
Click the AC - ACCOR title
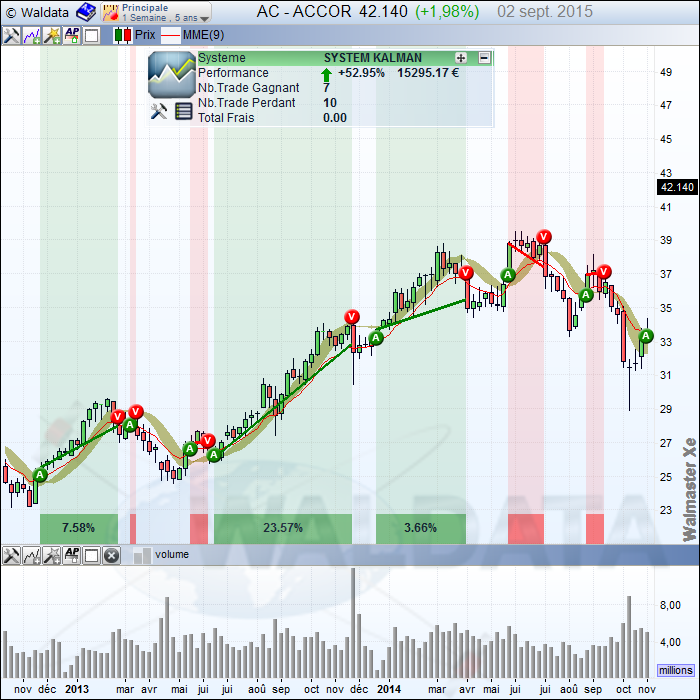tap(304, 12)
